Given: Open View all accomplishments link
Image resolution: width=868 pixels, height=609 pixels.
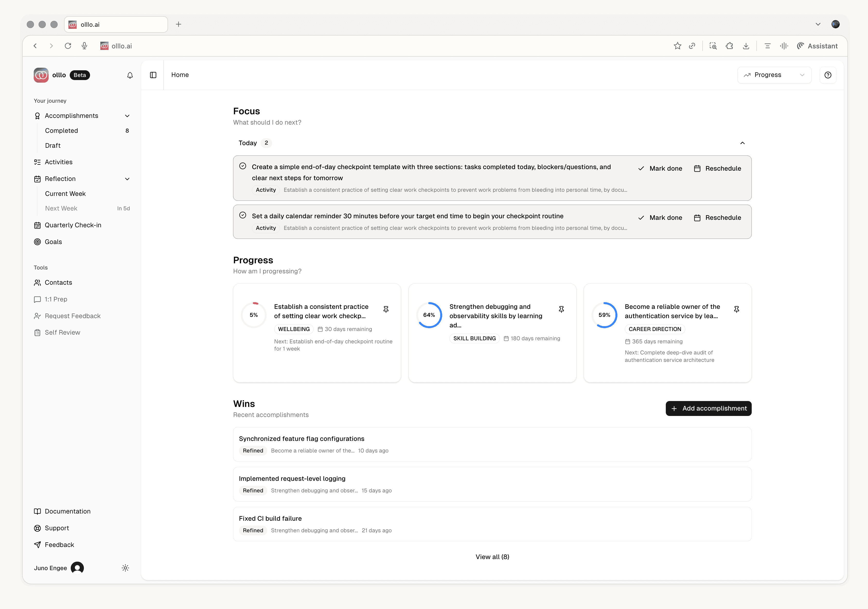Looking at the screenshot, I should pyautogui.click(x=492, y=557).
